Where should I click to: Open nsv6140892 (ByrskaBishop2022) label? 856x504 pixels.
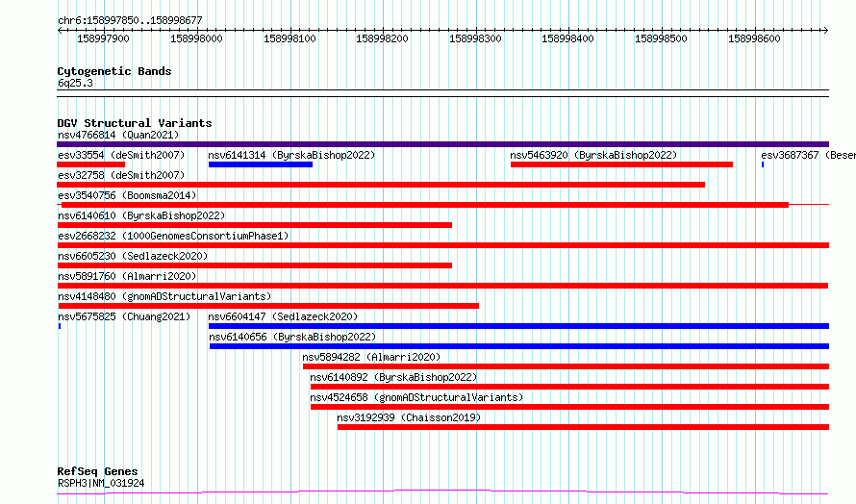(x=393, y=377)
